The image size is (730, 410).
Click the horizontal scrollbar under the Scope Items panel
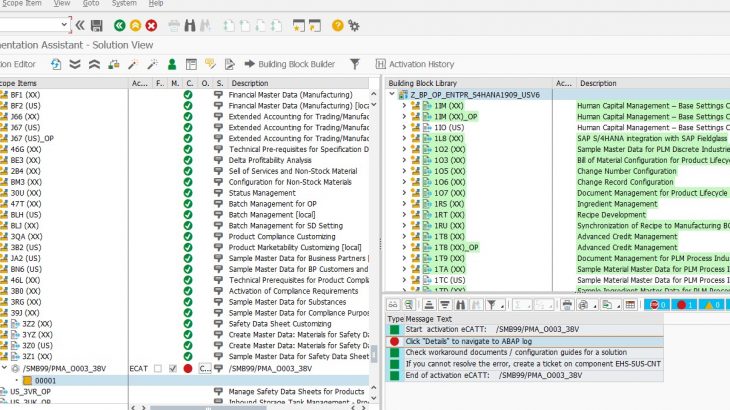point(208,408)
